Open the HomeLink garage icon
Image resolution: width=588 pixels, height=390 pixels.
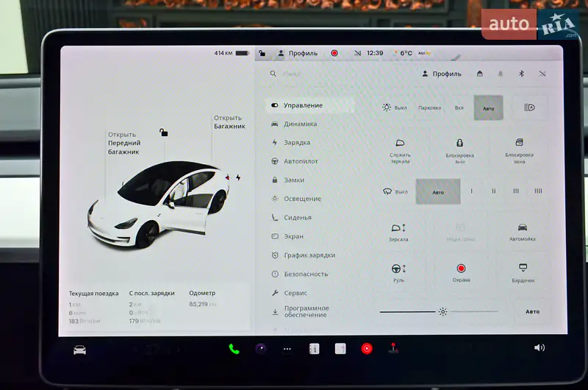point(480,74)
